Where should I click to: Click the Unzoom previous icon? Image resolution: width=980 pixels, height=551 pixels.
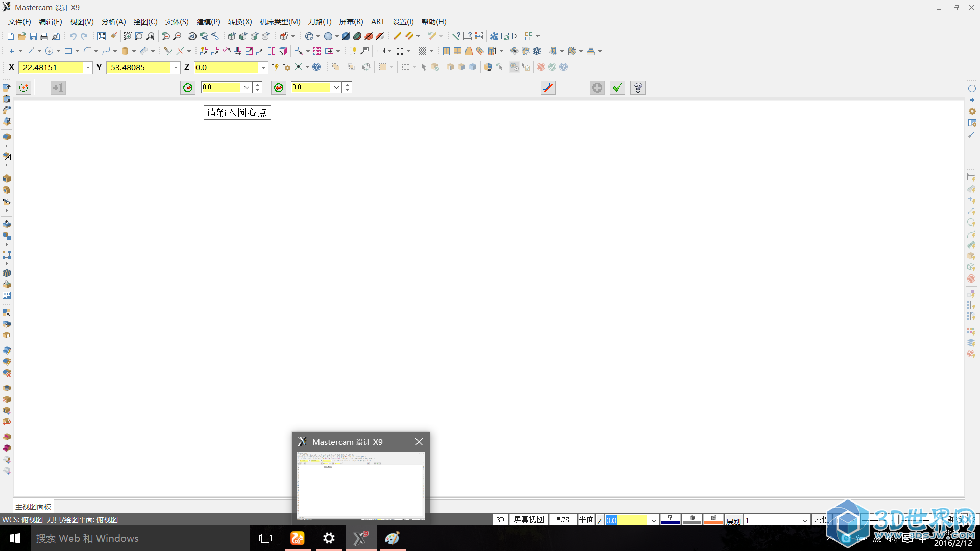(165, 36)
